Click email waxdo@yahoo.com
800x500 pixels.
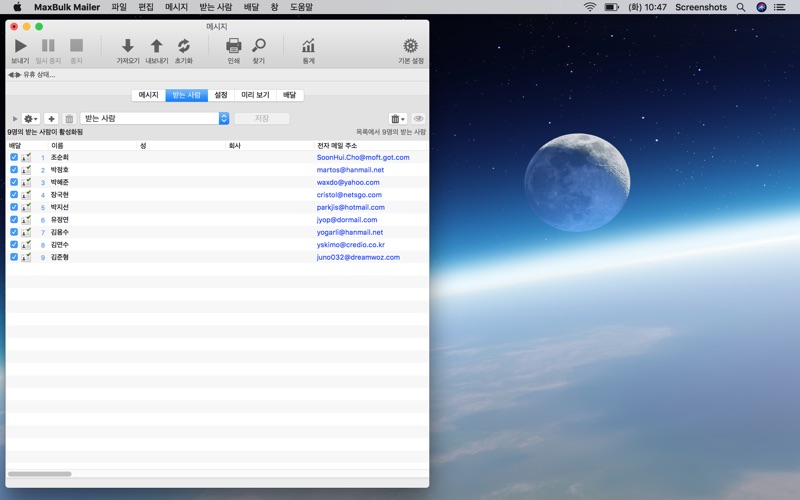(348, 182)
